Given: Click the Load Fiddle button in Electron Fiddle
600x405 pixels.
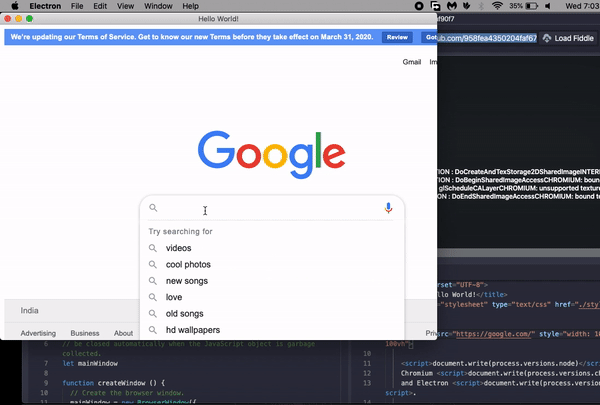Looking at the screenshot, I should coord(569,38).
